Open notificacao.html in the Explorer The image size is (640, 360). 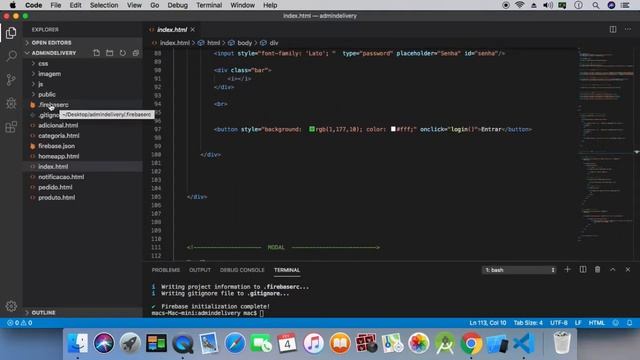click(61, 177)
